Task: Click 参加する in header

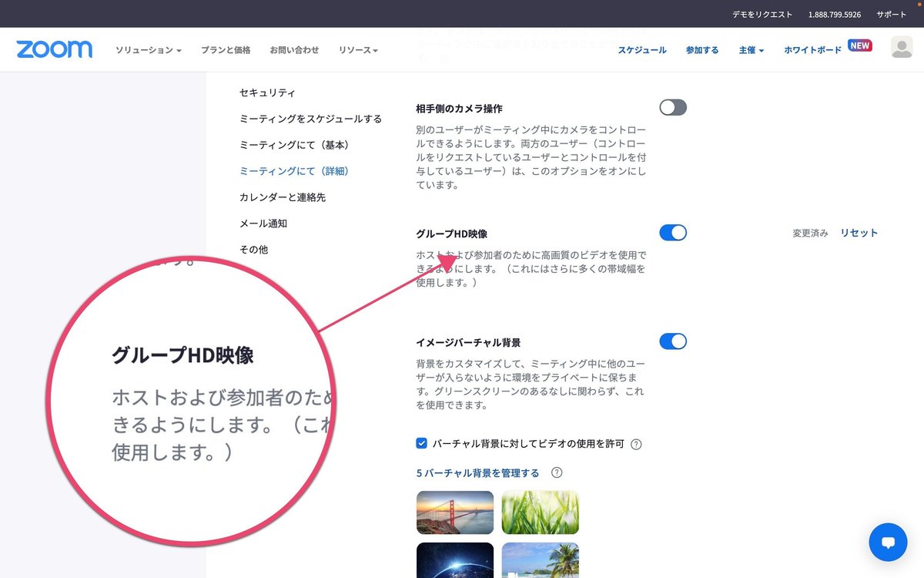Action: 702,50
